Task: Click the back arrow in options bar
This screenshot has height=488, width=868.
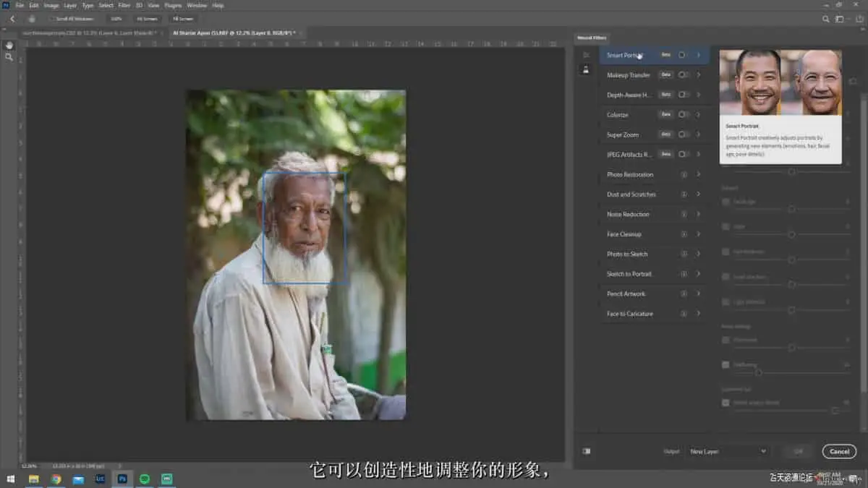Action: click(x=12, y=19)
